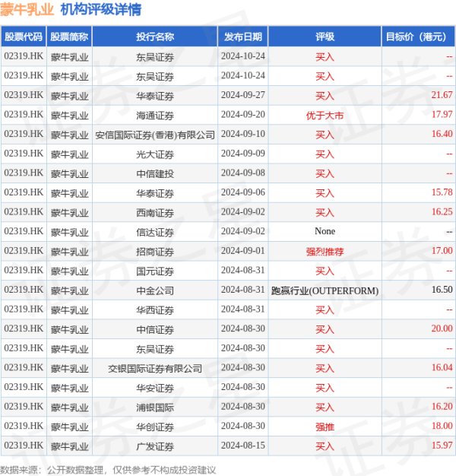Select date 2024-09-20
This screenshot has height=476, width=456.
(x=242, y=115)
